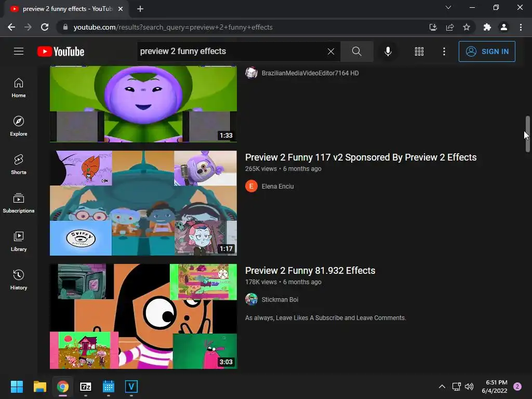Go to YouTube home via the logo
The image size is (532, 399).
[x=61, y=51]
